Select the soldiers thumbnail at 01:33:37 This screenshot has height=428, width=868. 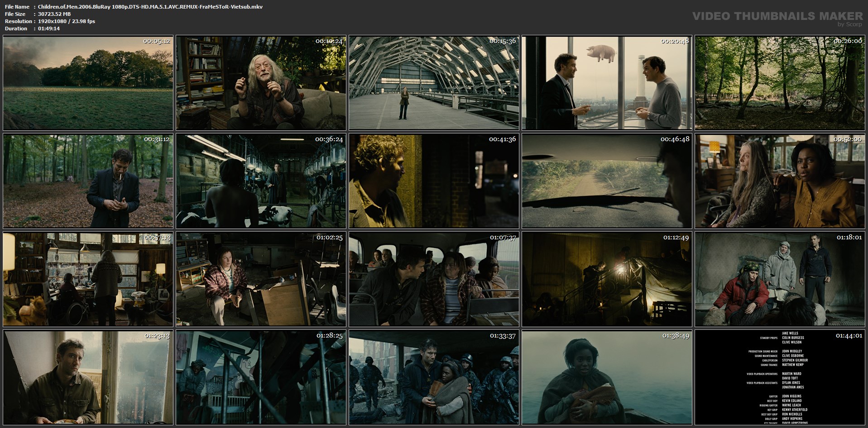coord(434,377)
